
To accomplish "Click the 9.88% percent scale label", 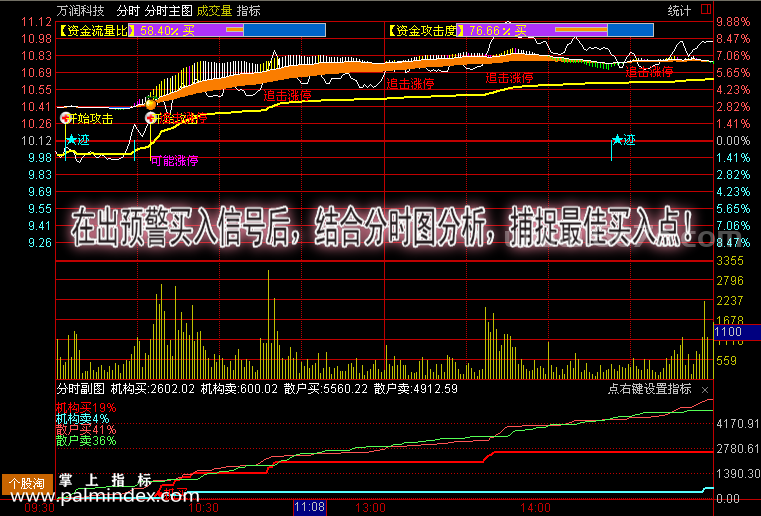I will (733, 22).
